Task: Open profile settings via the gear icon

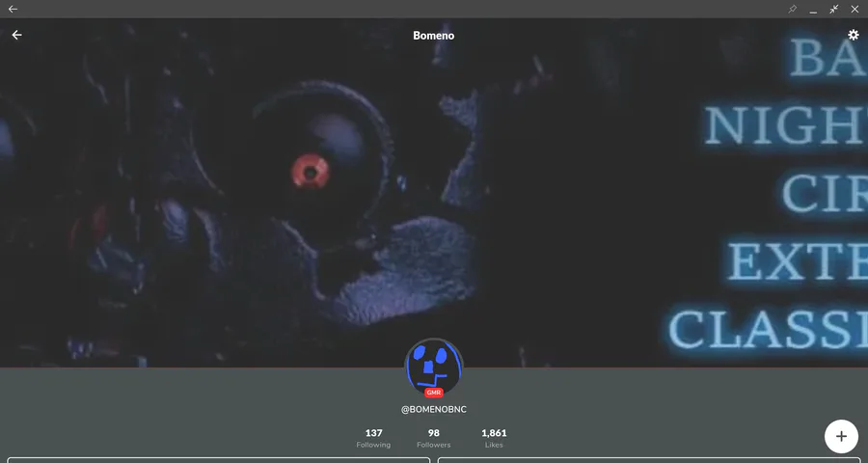Action: [854, 35]
